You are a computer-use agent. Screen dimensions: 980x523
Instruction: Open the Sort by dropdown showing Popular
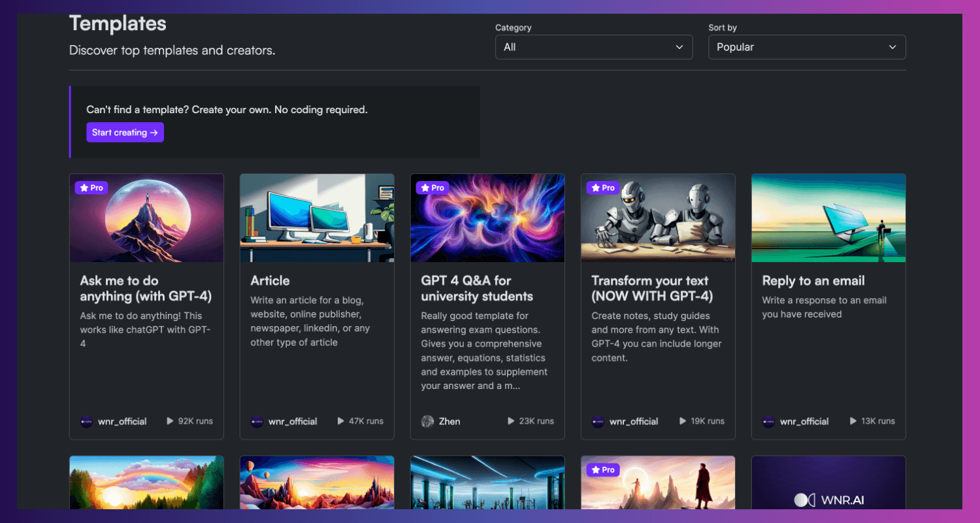point(807,47)
